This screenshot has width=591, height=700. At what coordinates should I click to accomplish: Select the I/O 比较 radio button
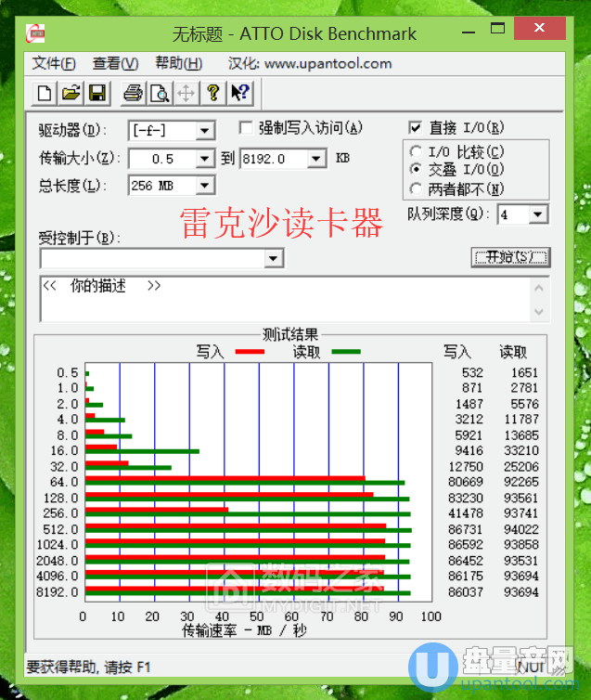coord(416,152)
